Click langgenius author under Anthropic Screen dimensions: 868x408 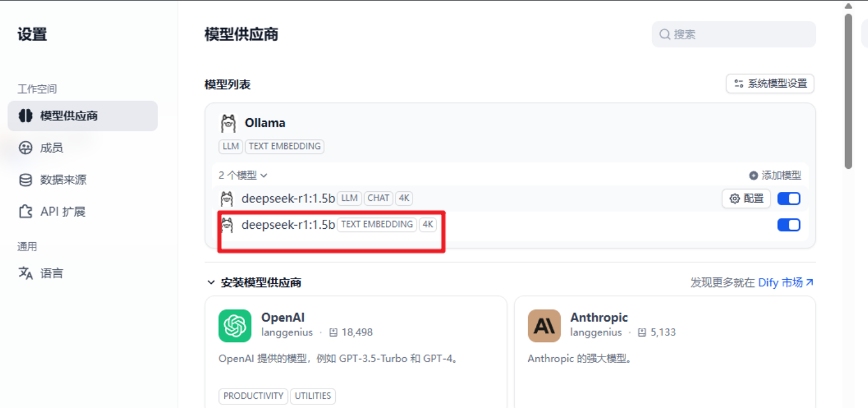tap(596, 332)
